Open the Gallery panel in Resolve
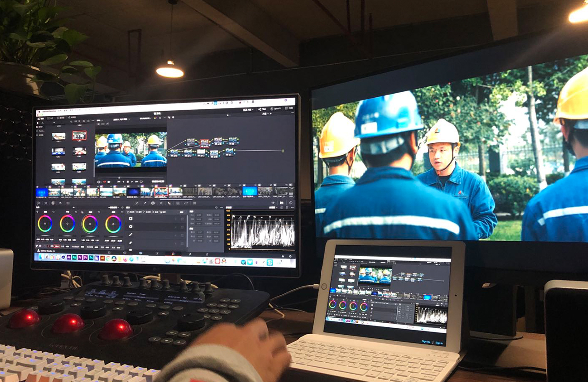This screenshot has width=588, height=382. [41, 118]
